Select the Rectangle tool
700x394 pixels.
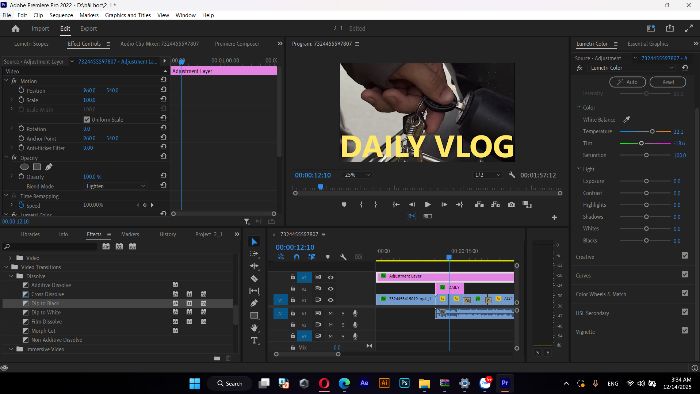pos(254,315)
